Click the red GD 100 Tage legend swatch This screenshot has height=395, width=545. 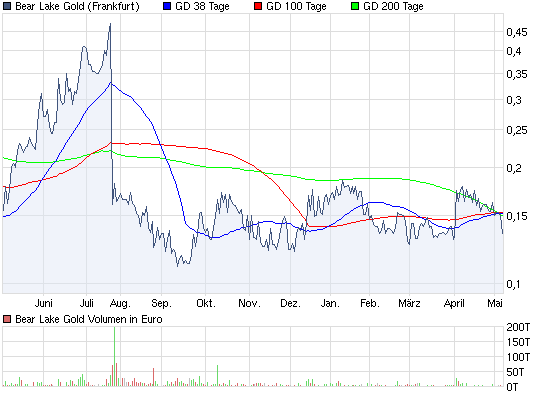click(x=258, y=6)
